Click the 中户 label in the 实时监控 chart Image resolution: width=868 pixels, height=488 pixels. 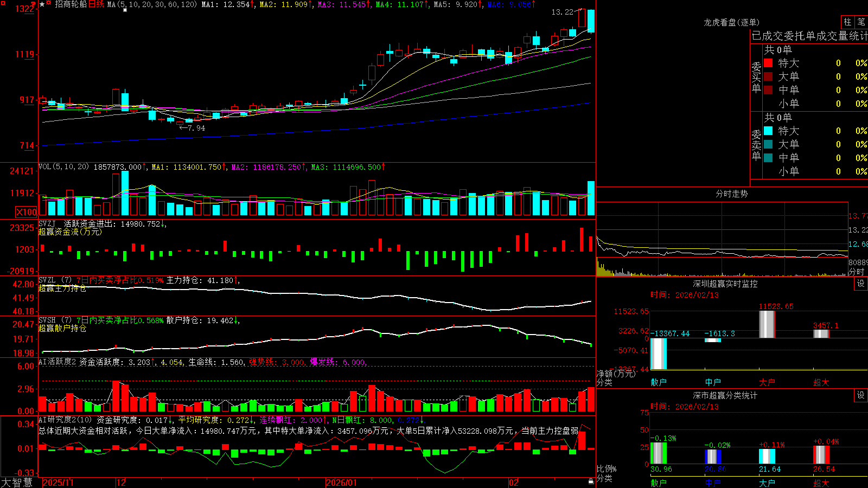[713, 382]
